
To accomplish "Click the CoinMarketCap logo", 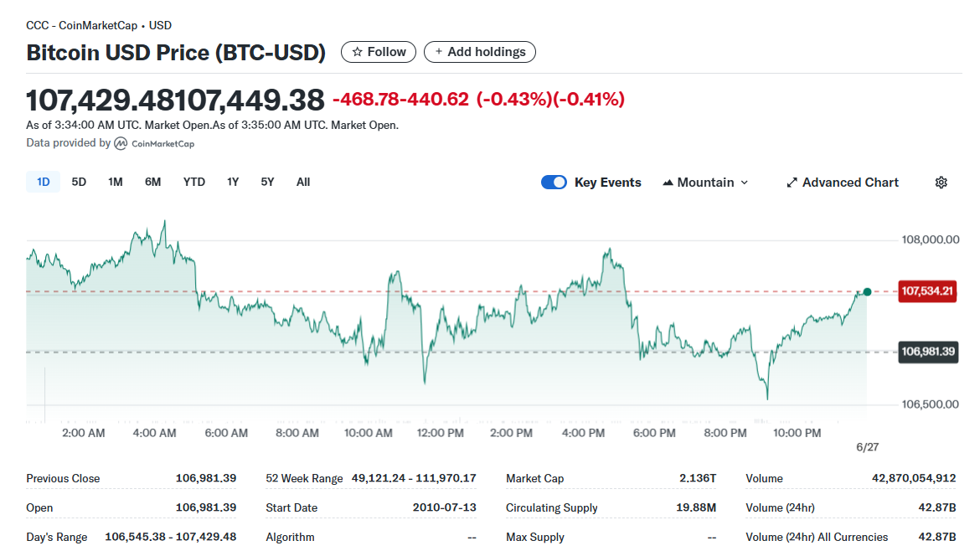I will 154,144.
